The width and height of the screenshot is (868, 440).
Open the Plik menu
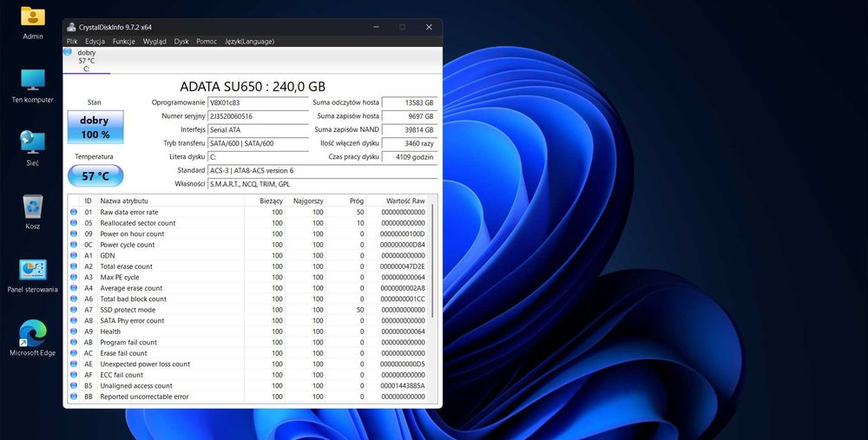[x=72, y=42]
